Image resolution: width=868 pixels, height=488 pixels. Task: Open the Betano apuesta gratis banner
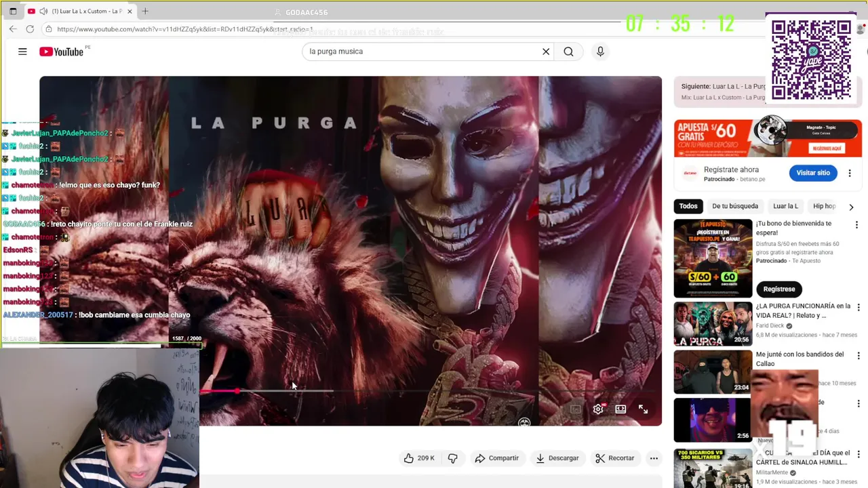768,138
